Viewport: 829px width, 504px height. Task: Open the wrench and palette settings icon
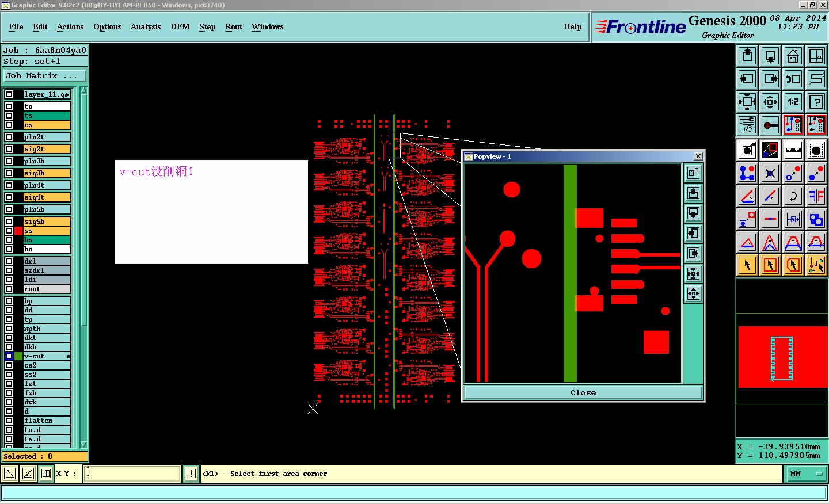click(747, 125)
